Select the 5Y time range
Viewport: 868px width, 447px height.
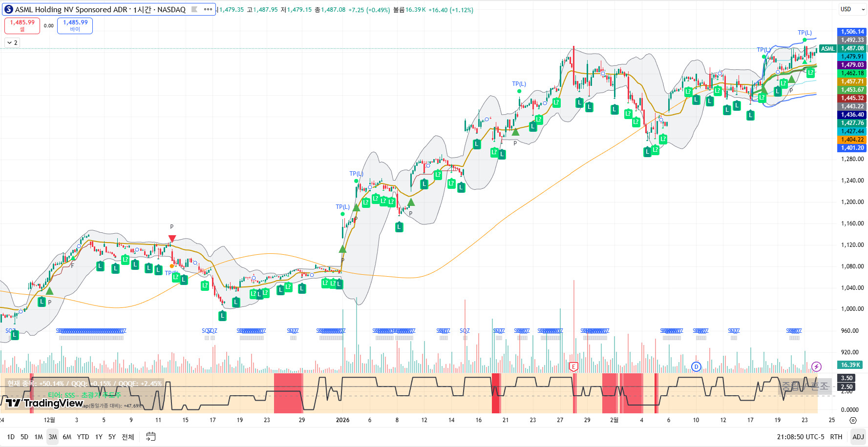click(112, 437)
